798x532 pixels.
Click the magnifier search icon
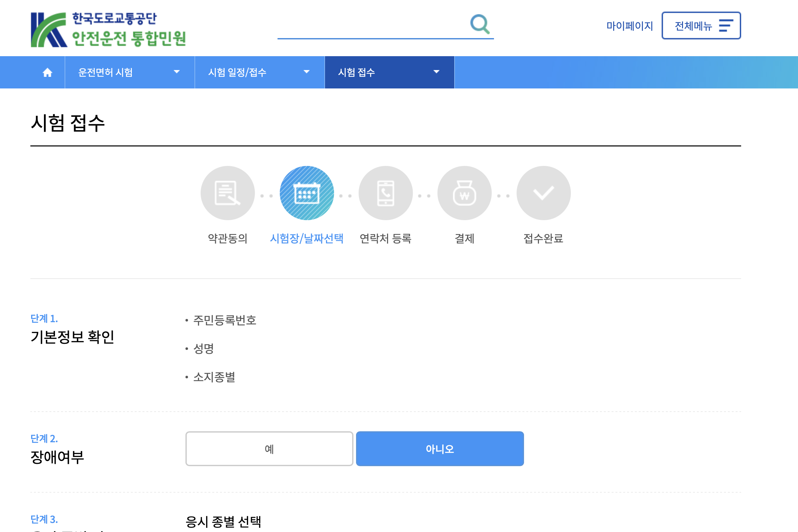click(479, 24)
